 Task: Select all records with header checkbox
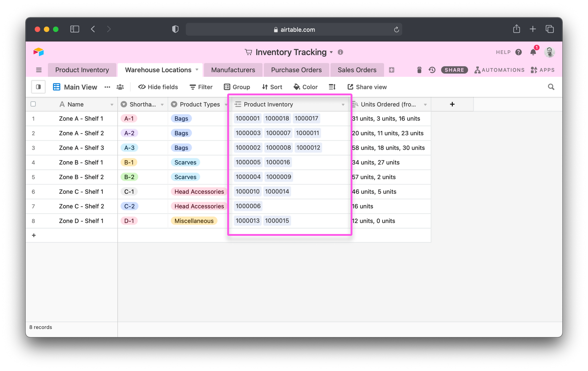(33, 104)
